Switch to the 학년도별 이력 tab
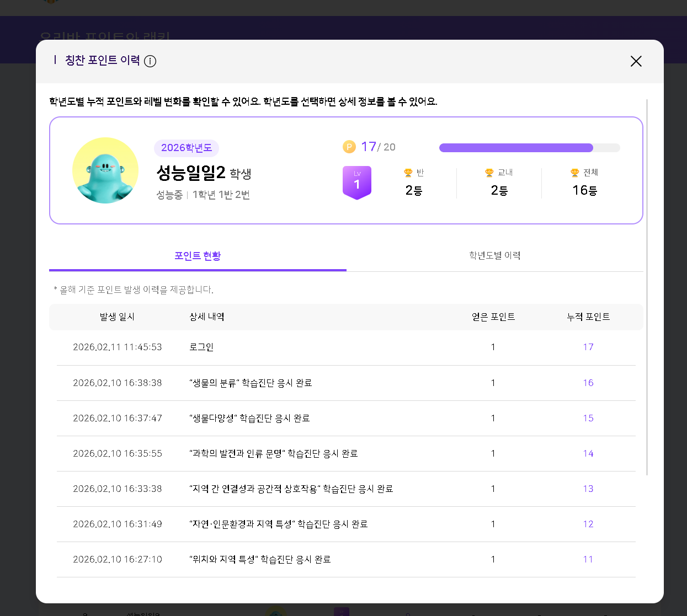Screen dimensions: 687x616 [x=494, y=255]
